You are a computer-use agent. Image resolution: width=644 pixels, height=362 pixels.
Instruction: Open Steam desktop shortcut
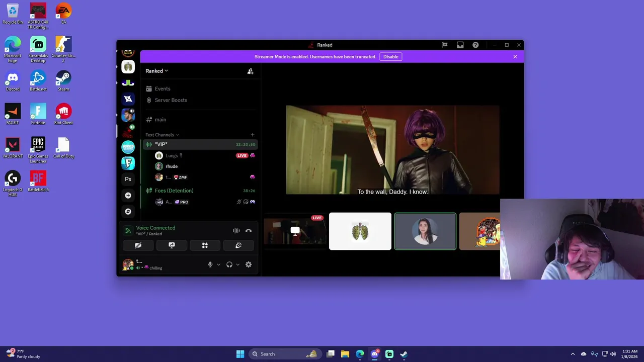coord(63,80)
